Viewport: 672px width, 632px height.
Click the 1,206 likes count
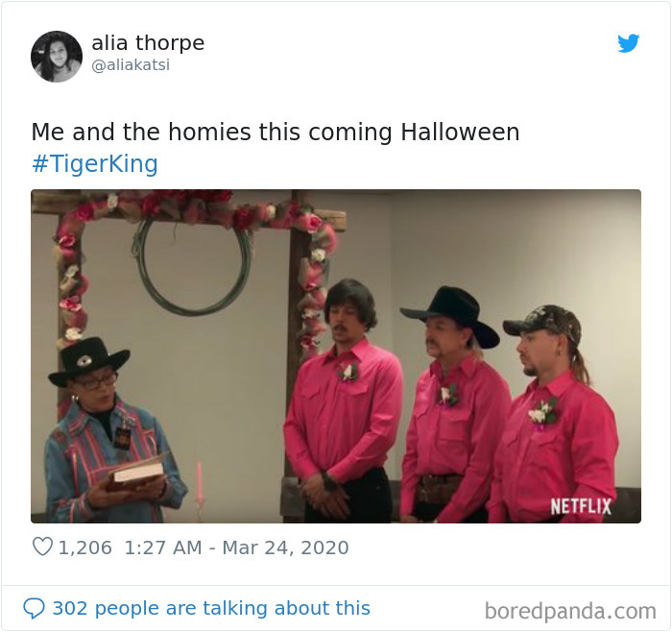point(84,547)
